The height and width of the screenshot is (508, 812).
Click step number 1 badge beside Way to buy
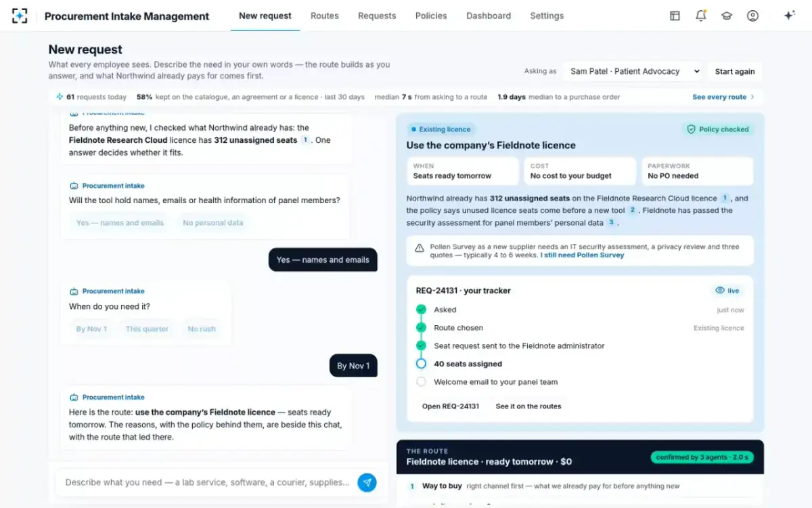click(x=413, y=486)
